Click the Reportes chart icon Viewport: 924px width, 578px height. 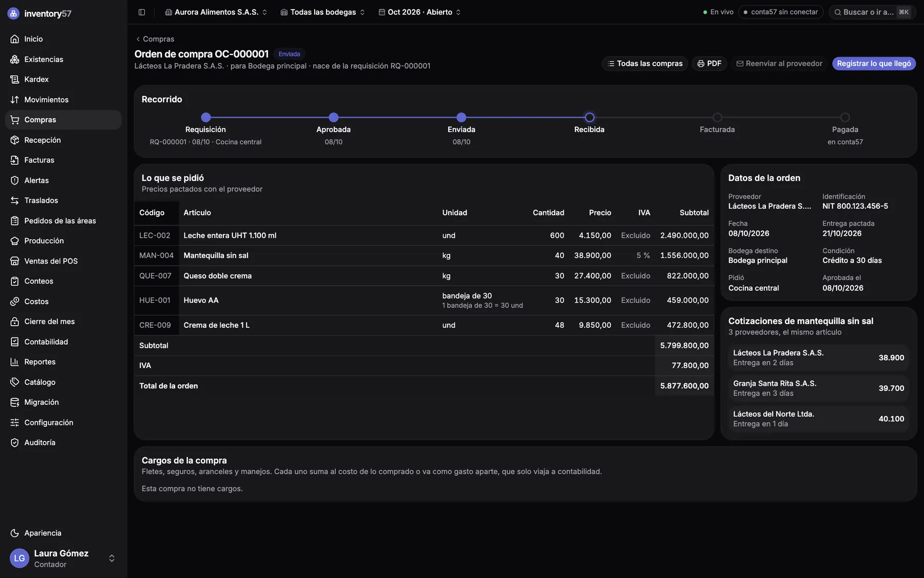[14, 362]
